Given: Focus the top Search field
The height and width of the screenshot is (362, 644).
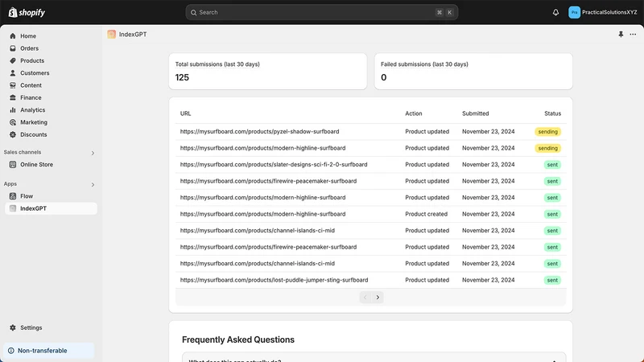Looking at the screenshot, I should click(x=321, y=12).
